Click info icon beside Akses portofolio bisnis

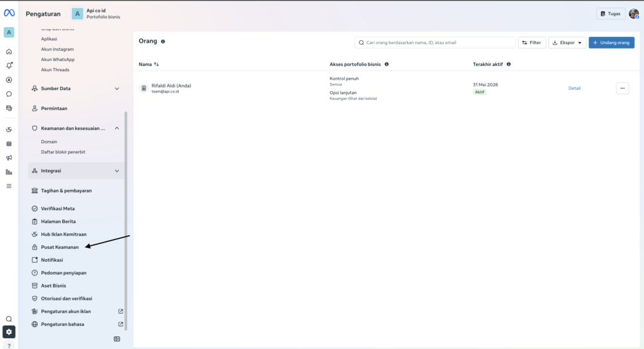[x=387, y=64]
